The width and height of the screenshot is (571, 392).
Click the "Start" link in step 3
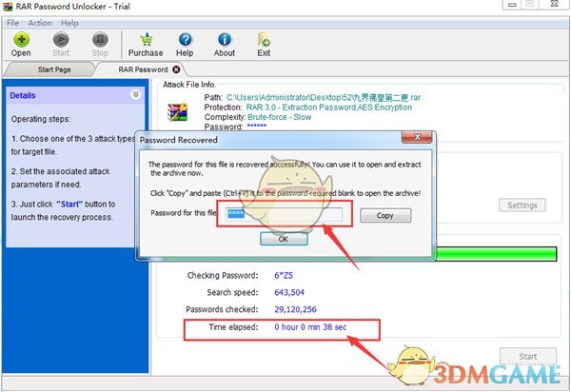[69, 205]
